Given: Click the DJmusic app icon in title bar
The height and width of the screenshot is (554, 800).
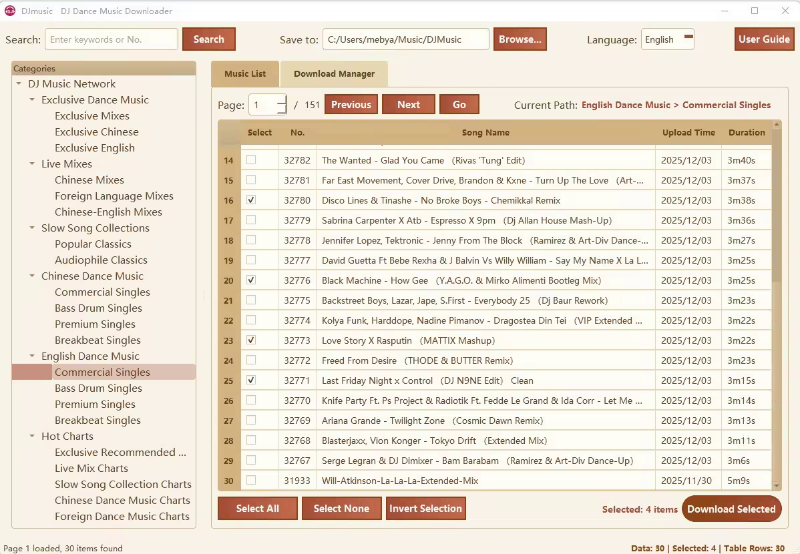Looking at the screenshot, I should pyautogui.click(x=10, y=11).
